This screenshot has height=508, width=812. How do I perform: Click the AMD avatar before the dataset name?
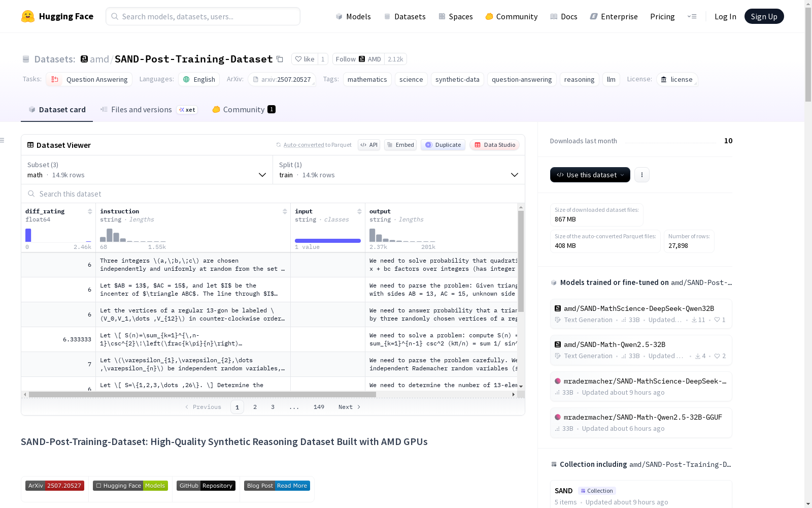pyautogui.click(x=84, y=59)
